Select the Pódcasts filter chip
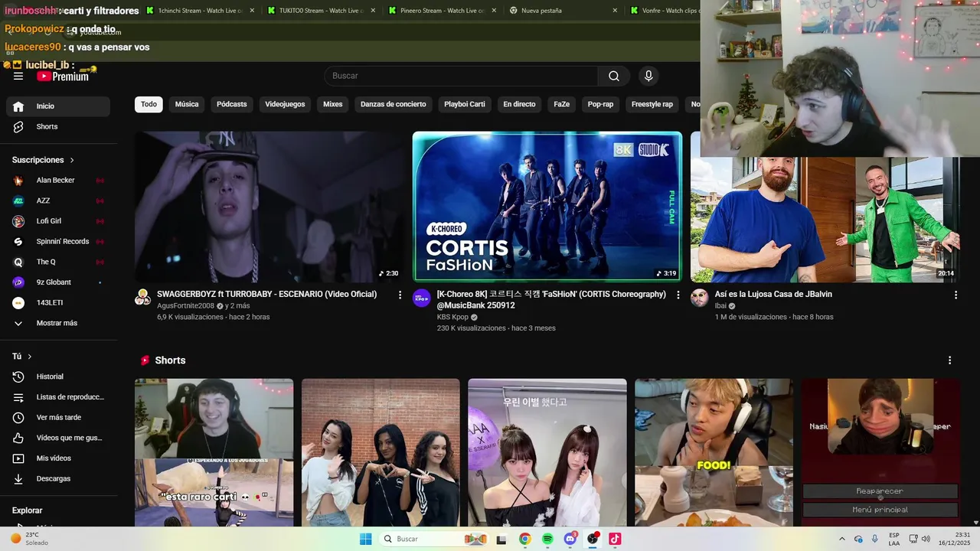 [x=232, y=104]
